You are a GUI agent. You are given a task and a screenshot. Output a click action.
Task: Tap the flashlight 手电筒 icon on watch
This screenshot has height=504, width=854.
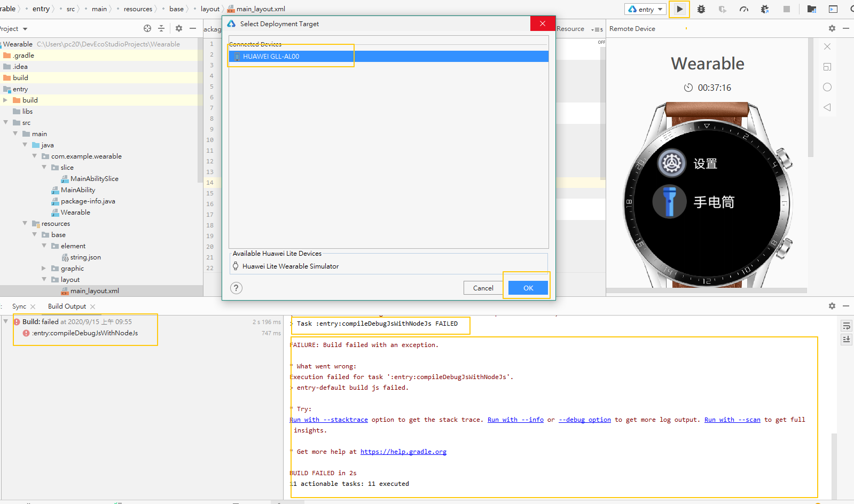click(669, 202)
